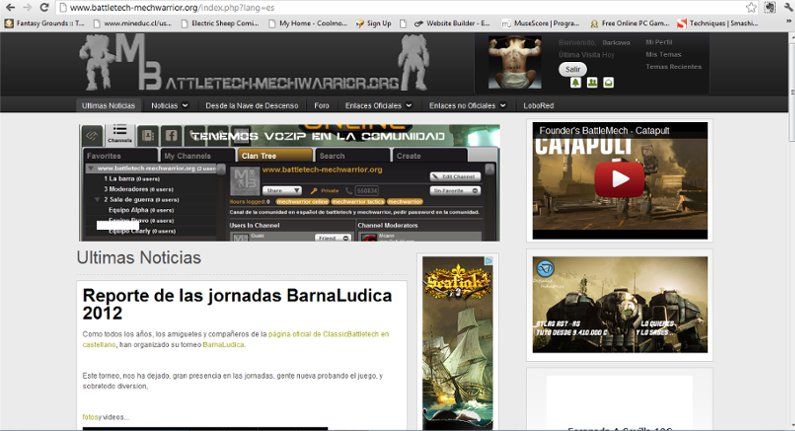Viewport: 795px width, 431px height.
Task: Click the AdChoices icon on the Seafight ad
Action: click(x=489, y=261)
